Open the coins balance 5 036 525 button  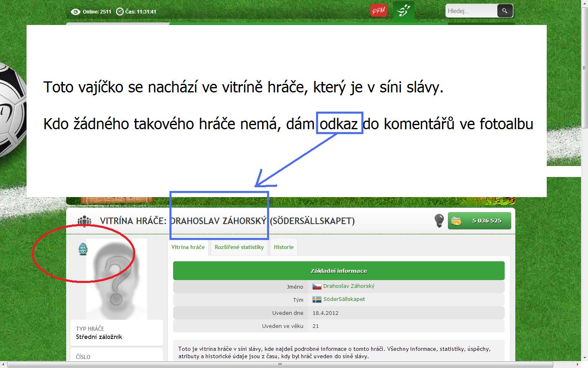(479, 221)
